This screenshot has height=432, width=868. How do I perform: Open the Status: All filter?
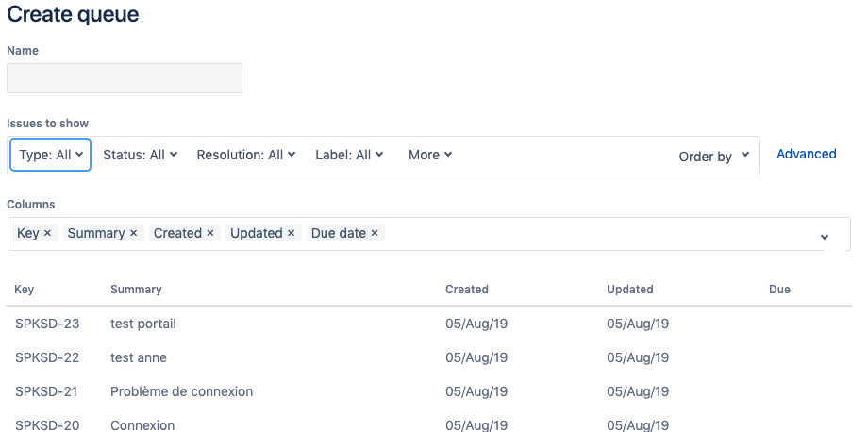coord(140,155)
